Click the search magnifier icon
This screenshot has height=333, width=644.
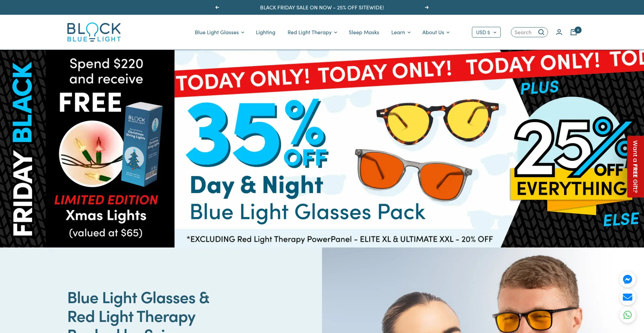pyautogui.click(x=541, y=32)
